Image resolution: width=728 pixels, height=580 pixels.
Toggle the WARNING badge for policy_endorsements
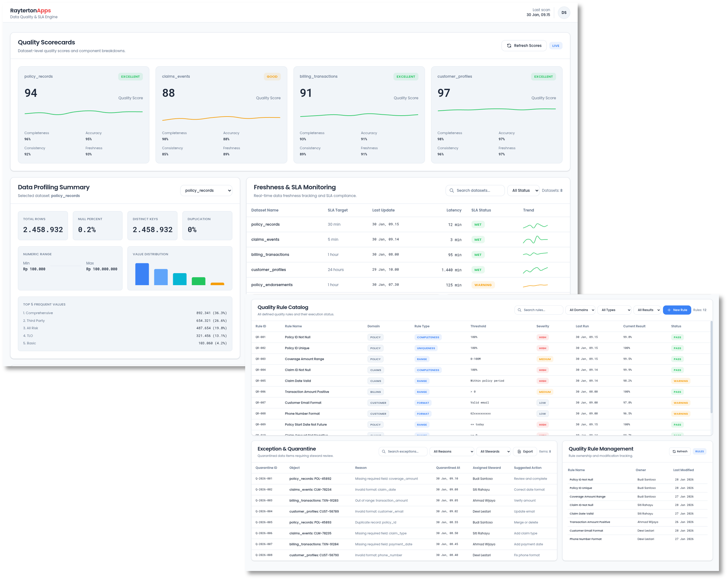coord(483,285)
